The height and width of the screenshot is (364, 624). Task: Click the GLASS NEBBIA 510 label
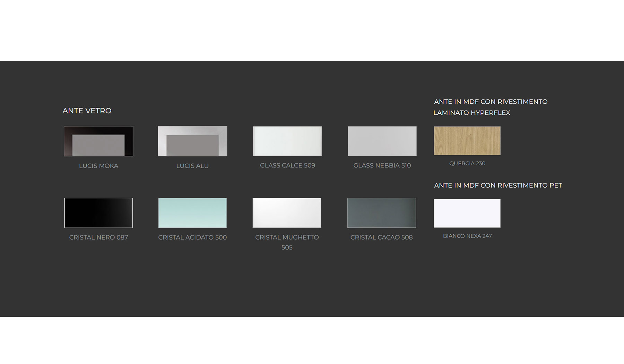tap(382, 165)
